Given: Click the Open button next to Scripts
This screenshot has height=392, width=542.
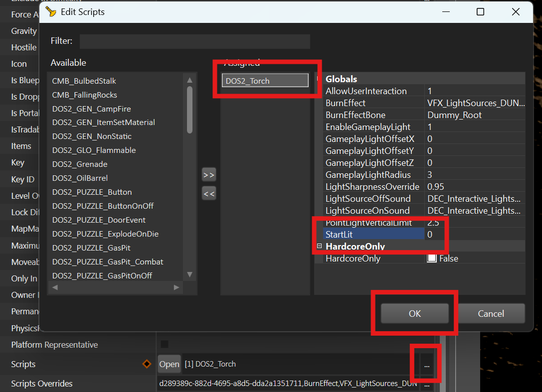Looking at the screenshot, I should (169, 364).
